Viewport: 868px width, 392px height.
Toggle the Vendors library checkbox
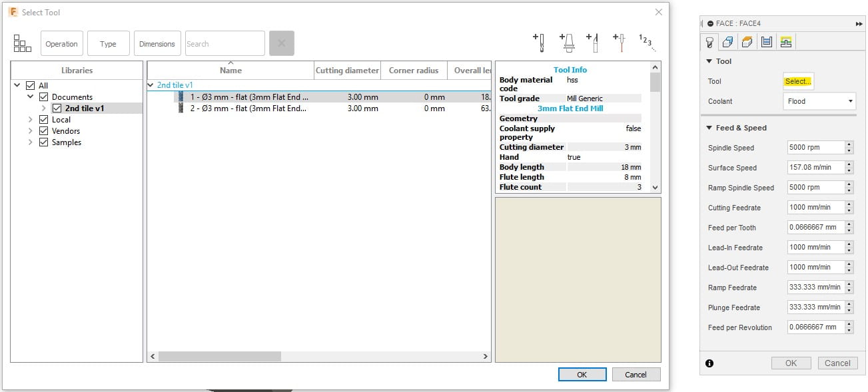point(43,131)
